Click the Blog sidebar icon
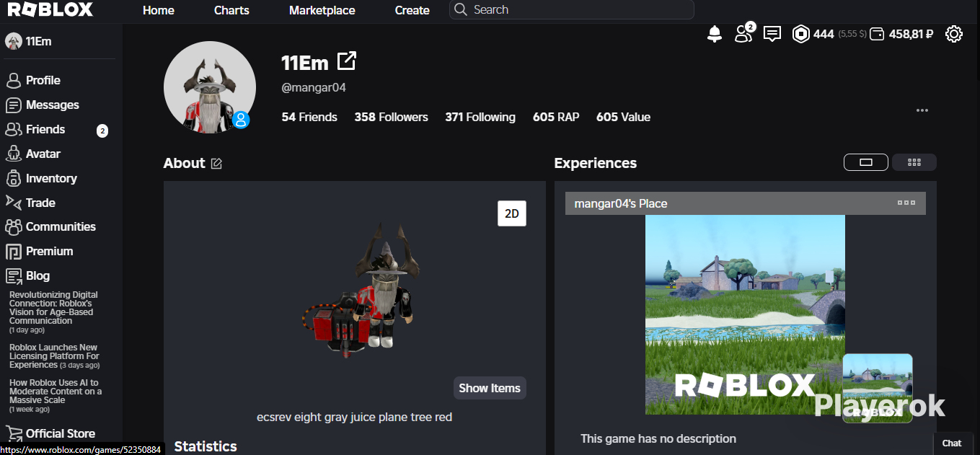 pos(13,275)
